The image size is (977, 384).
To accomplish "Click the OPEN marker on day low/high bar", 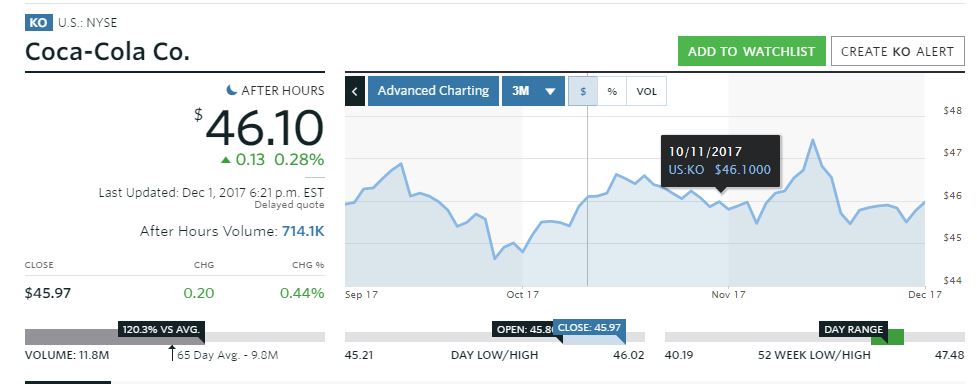I will pos(523,329).
